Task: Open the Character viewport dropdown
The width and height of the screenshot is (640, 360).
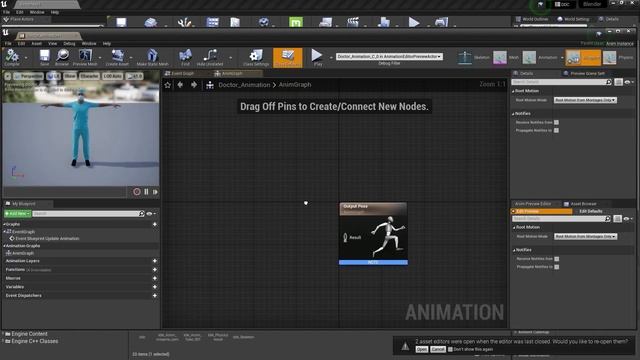Action: pos(89,76)
